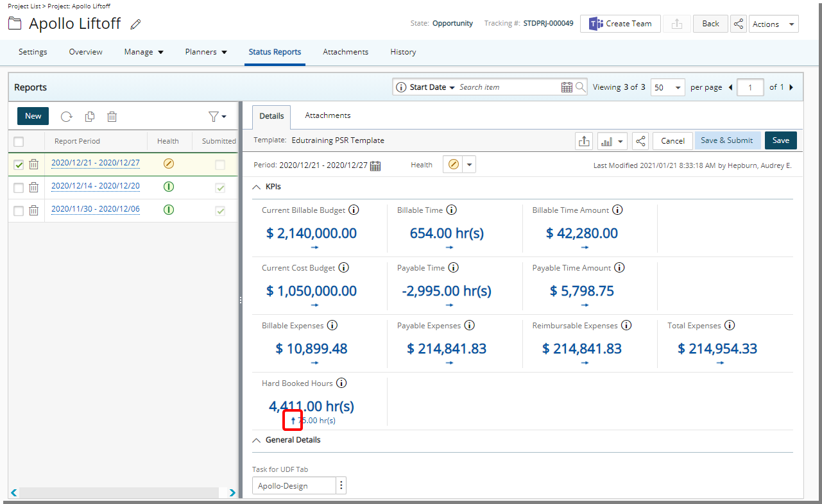Copy the selected report
Image resolution: width=822 pixels, height=504 pixels.
coord(90,117)
